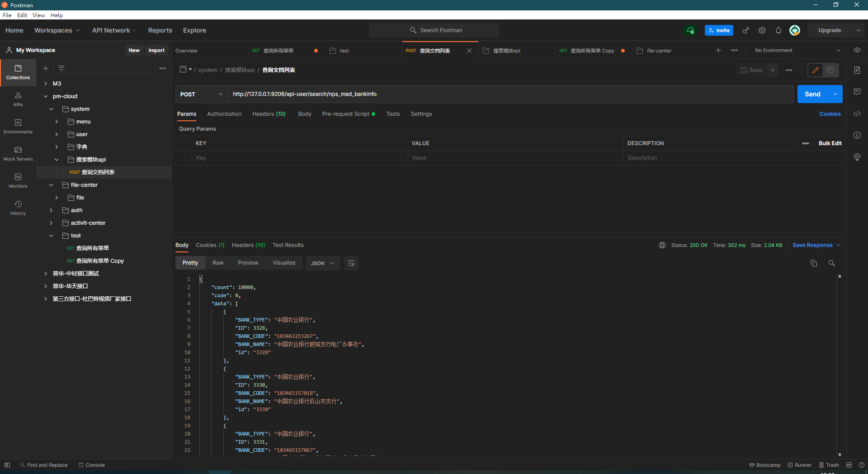This screenshot has height=474, width=868.
Task: Click the environment quick look eye icon
Action: click(857, 50)
